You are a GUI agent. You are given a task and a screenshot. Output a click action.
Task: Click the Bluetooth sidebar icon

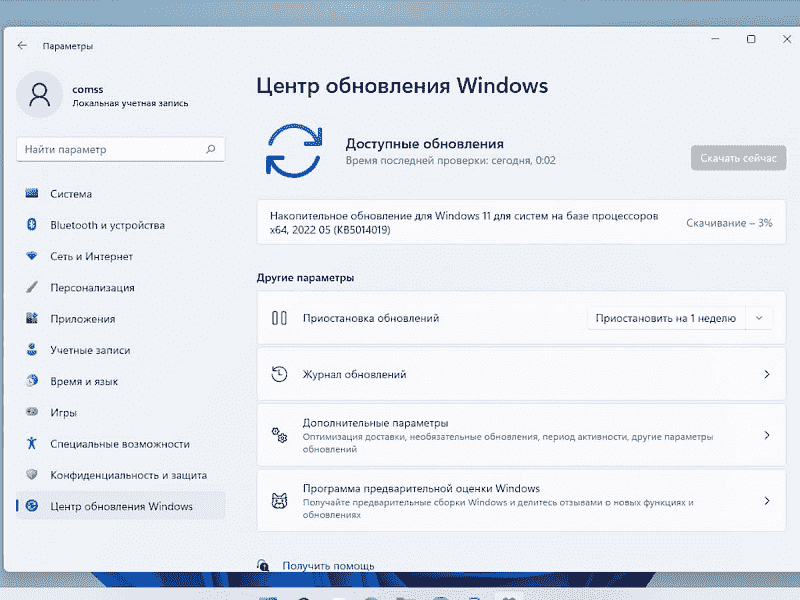coord(32,224)
